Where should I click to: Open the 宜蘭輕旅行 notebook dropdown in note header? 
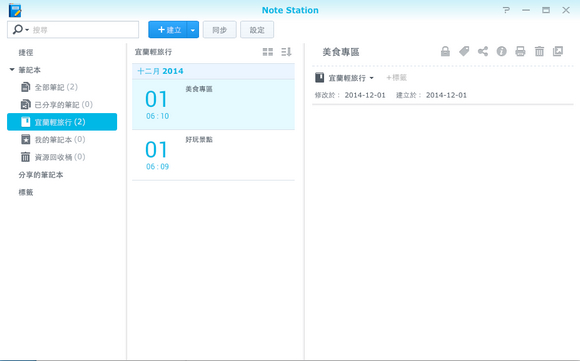(351, 78)
